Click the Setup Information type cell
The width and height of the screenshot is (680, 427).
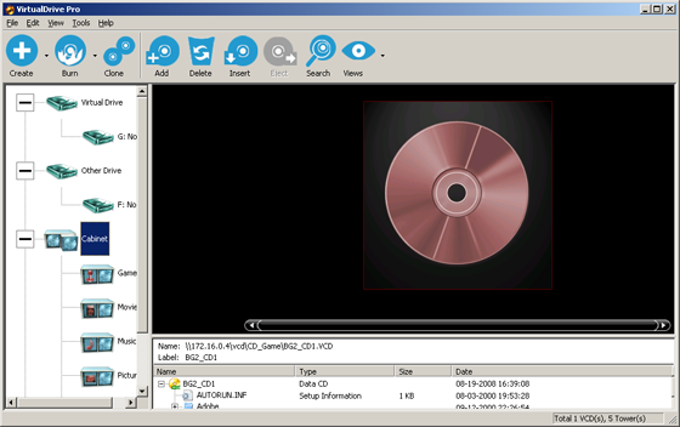(330, 395)
